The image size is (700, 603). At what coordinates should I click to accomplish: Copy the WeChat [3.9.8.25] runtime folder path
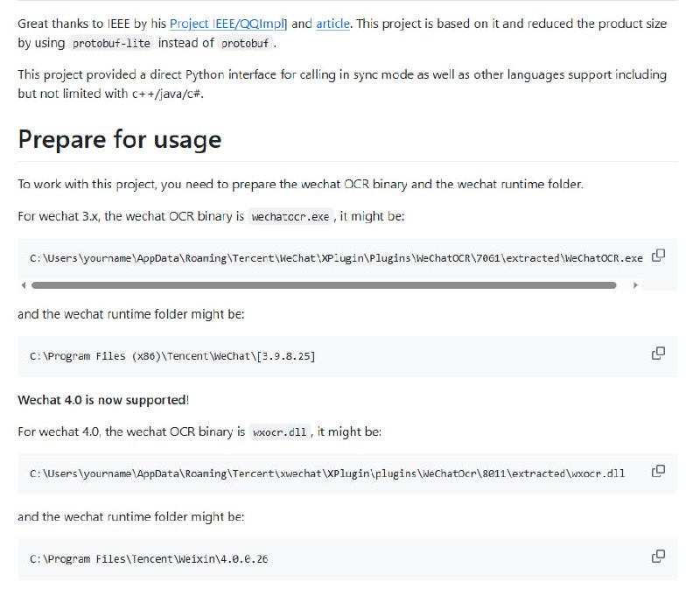pyautogui.click(x=659, y=354)
